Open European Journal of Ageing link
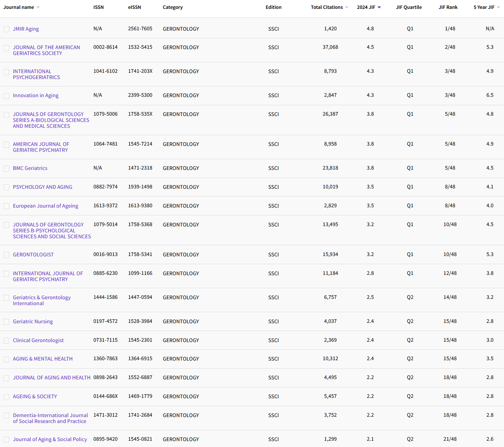 coord(45,206)
